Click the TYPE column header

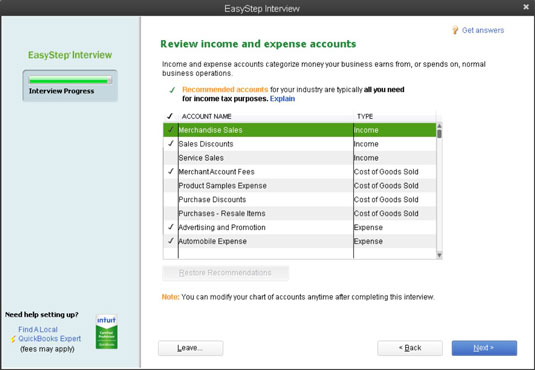(x=365, y=116)
